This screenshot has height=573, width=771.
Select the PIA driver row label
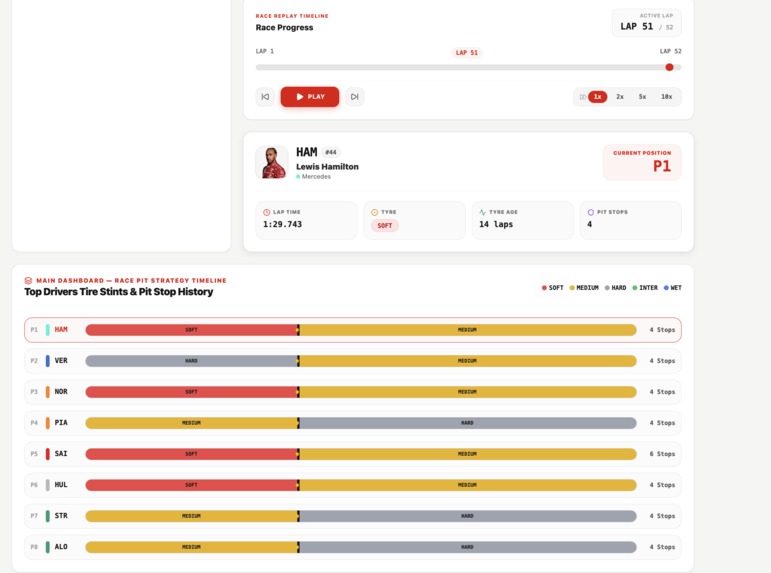tap(61, 422)
